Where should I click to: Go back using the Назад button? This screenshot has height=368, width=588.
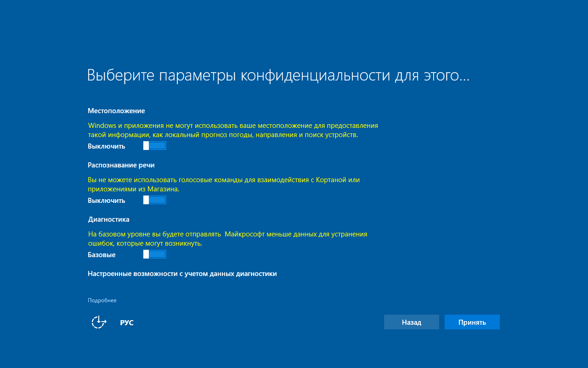pyautogui.click(x=411, y=322)
